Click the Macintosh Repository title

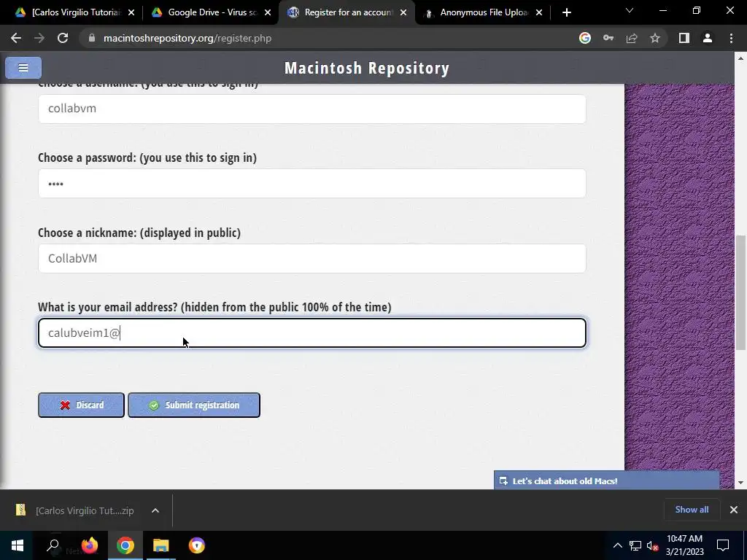coord(367,68)
